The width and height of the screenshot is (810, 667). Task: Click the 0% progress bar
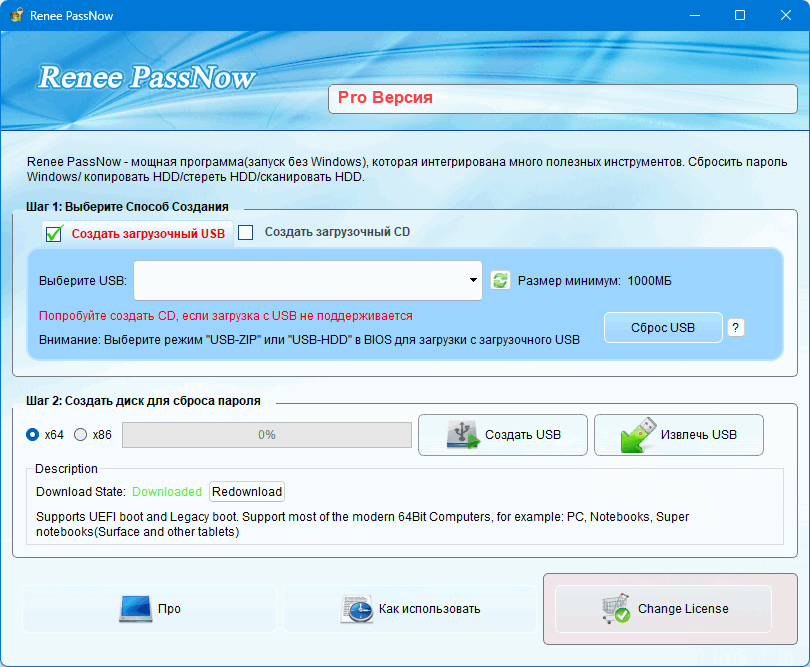click(266, 435)
